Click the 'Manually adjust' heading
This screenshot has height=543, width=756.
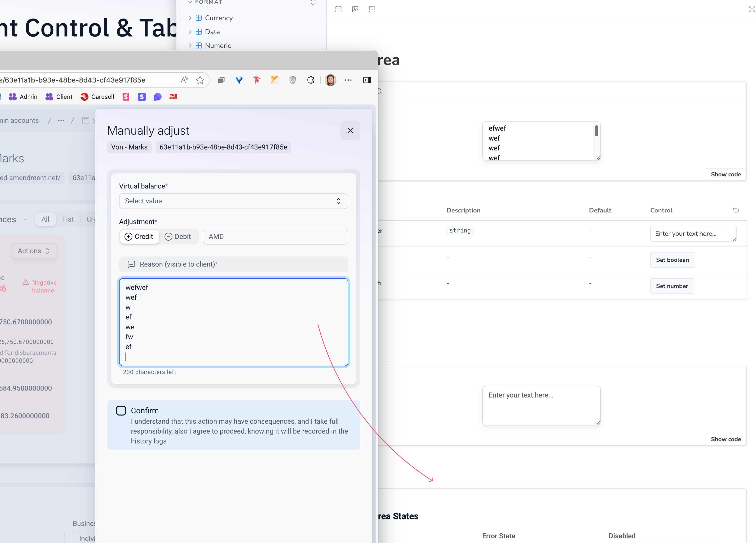click(x=148, y=130)
